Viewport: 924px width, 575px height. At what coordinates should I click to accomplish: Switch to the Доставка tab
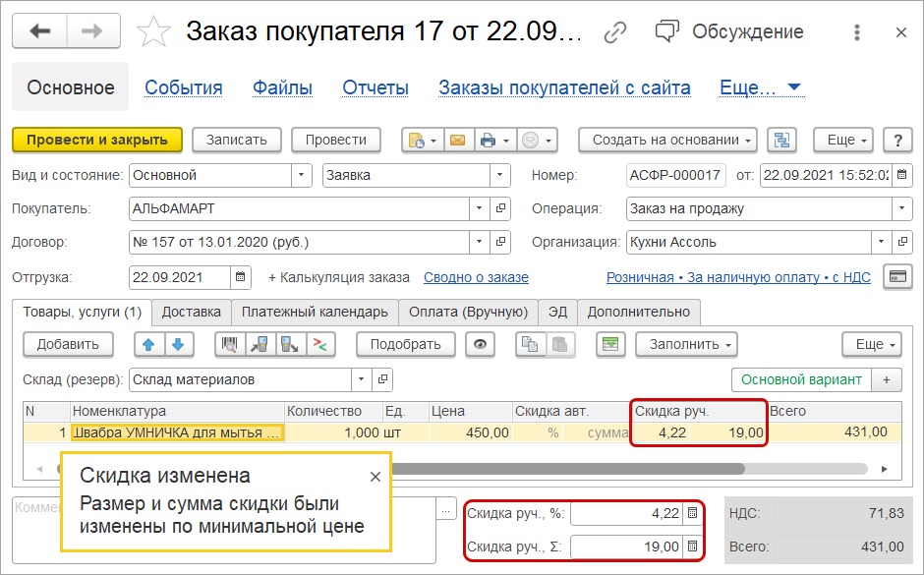[191, 313]
